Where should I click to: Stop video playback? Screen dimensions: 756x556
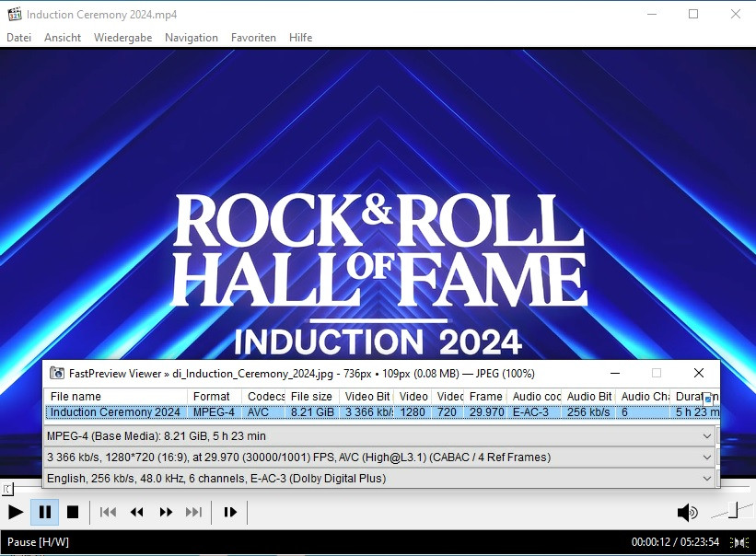point(73,513)
